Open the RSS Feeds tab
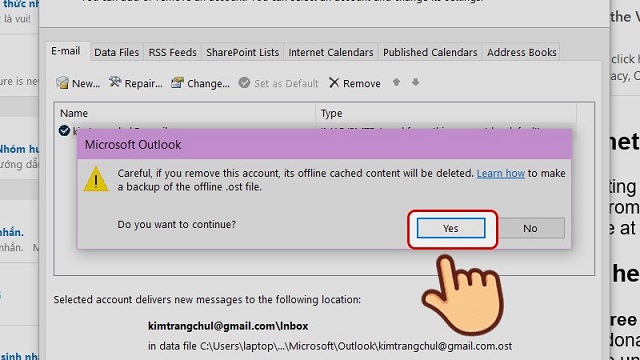The width and height of the screenshot is (640, 360). pos(172,52)
